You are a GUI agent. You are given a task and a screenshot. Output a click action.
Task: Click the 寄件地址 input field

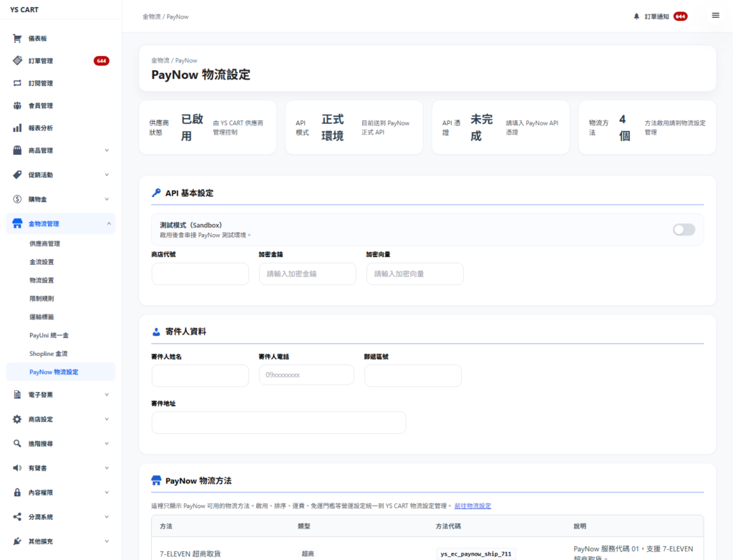pos(278,423)
